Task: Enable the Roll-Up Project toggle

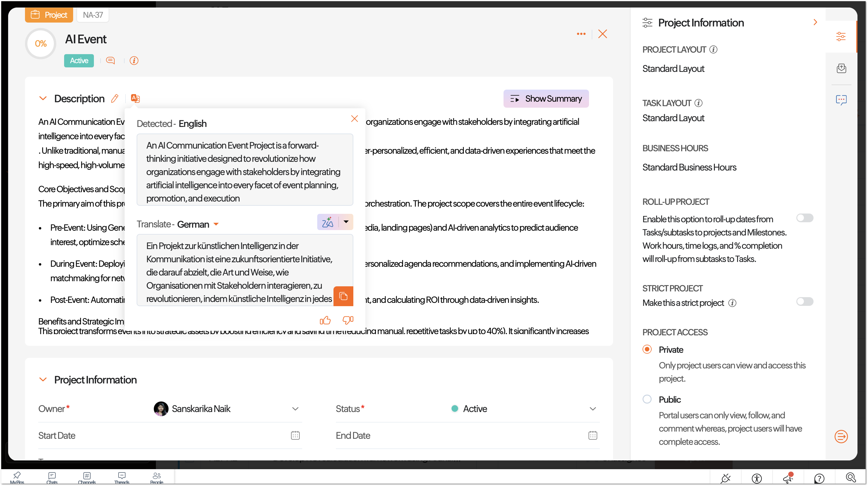Action: pos(805,218)
